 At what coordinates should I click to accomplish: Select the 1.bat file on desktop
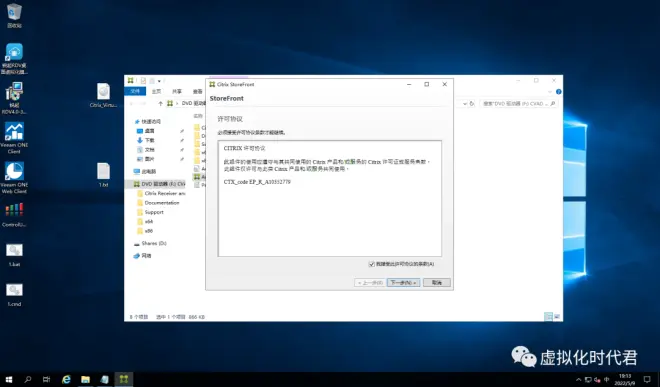(14, 254)
